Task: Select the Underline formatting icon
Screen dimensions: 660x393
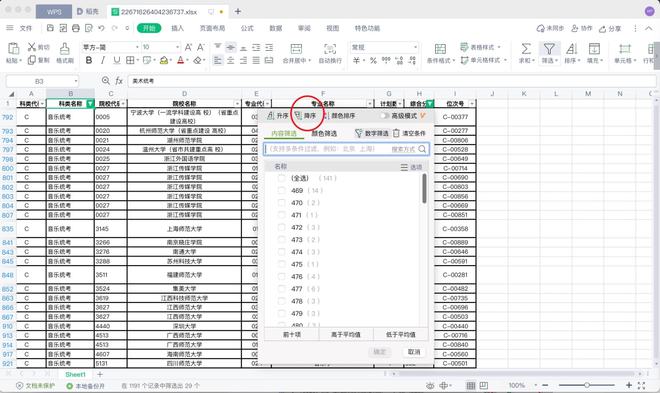Action: (x=117, y=61)
